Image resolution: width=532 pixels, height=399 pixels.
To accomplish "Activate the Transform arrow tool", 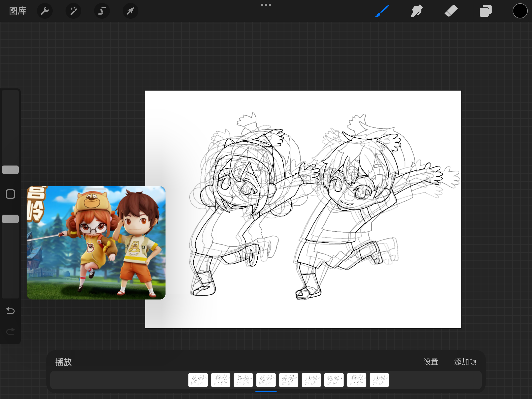I will click(130, 11).
